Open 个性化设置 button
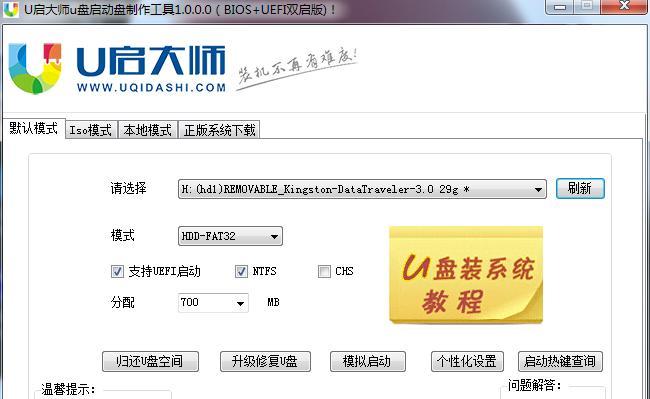 pos(467,361)
